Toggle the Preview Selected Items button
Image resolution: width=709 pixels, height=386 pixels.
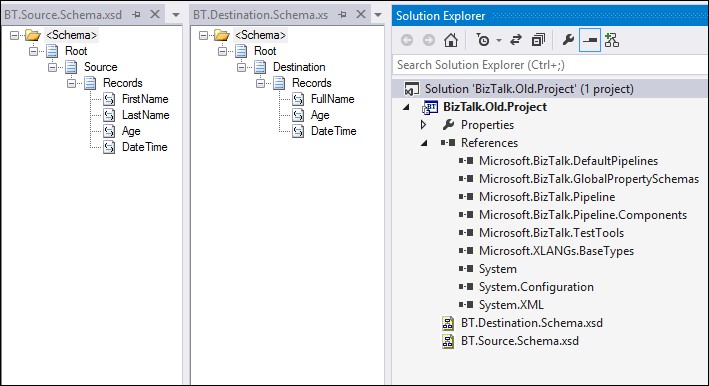click(590, 40)
